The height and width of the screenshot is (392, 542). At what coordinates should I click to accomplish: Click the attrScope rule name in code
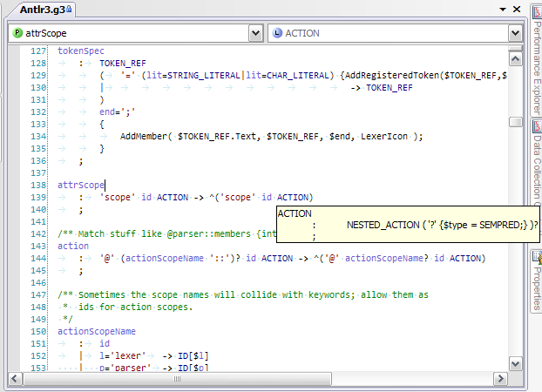pyautogui.click(x=81, y=185)
